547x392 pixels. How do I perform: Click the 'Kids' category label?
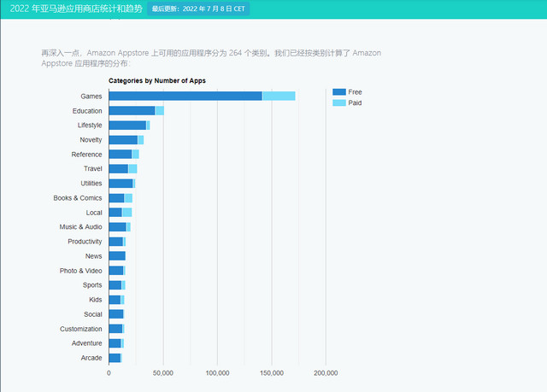pyautogui.click(x=95, y=300)
